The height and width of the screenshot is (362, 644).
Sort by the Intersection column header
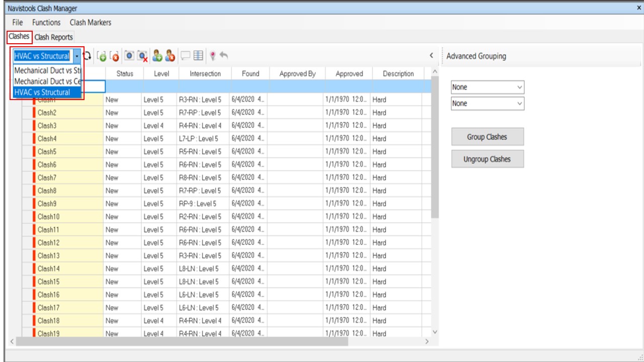click(x=205, y=73)
